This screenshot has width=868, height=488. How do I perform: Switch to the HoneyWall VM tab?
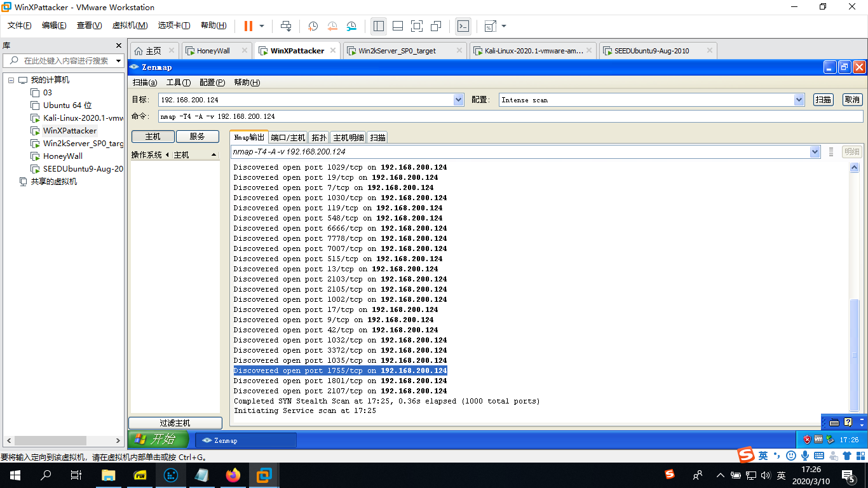pyautogui.click(x=214, y=51)
